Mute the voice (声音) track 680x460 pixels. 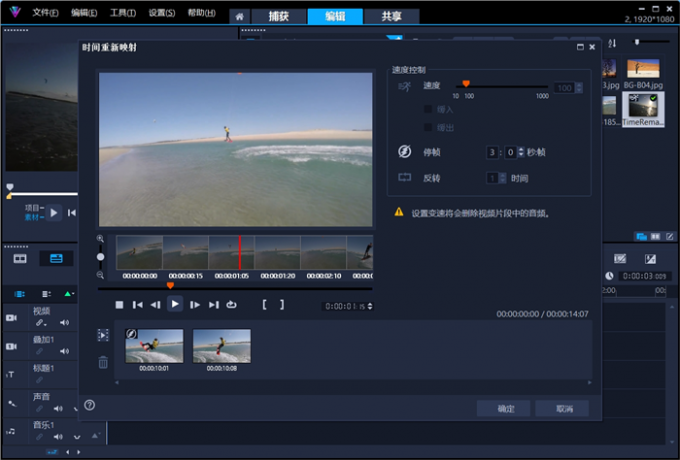pyautogui.click(x=58, y=408)
